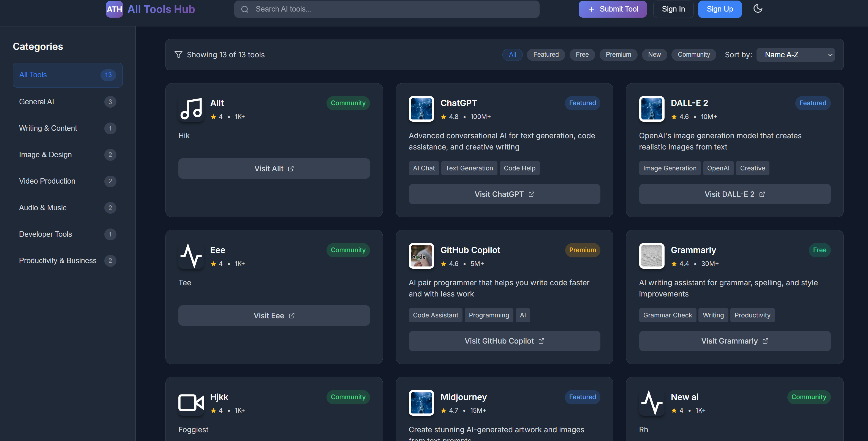Screen dimensions: 868x441
Task: Open the Sort by Name A-Z dropdown
Action: 795,55
